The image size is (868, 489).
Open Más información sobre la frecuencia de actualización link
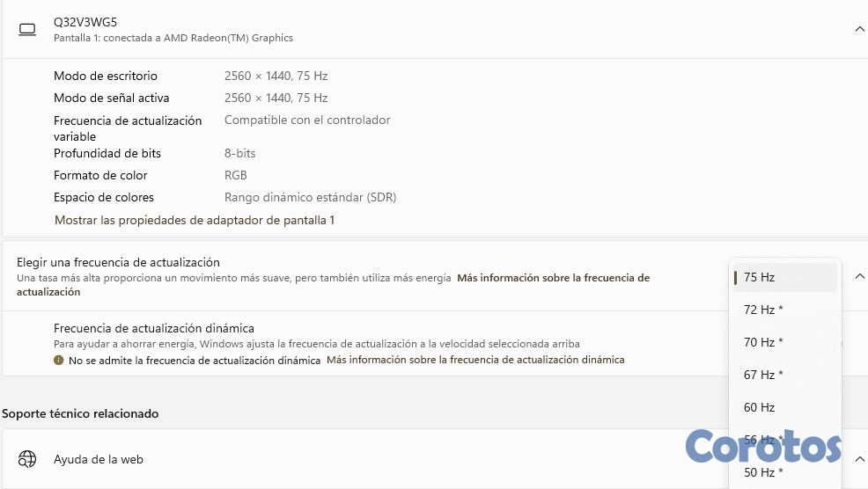point(553,278)
